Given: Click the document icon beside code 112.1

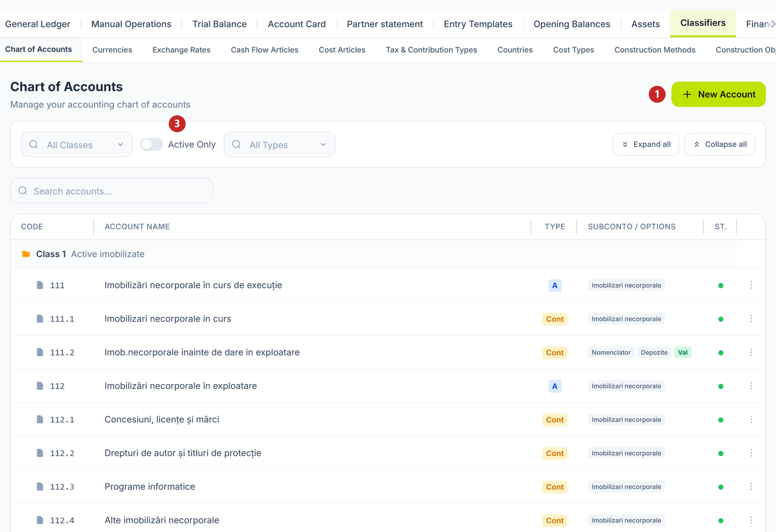Looking at the screenshot, I should [x=40, y=420].
